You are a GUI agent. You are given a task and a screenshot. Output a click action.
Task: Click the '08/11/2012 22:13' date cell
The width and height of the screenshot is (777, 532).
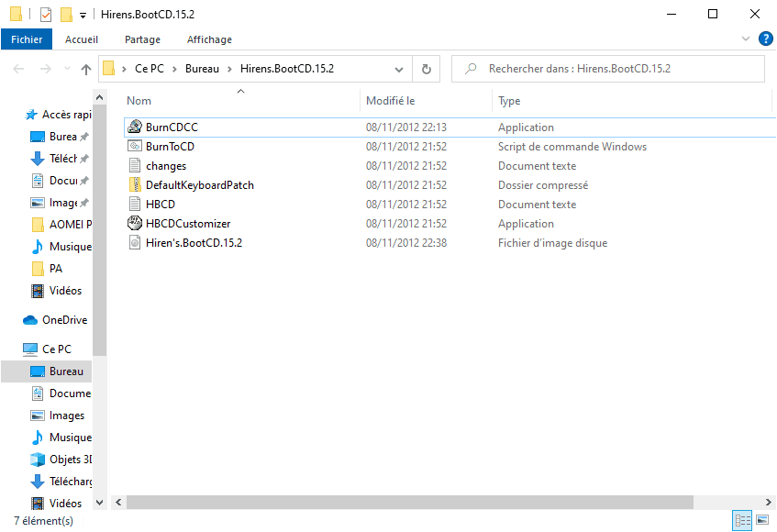[405, 127]
